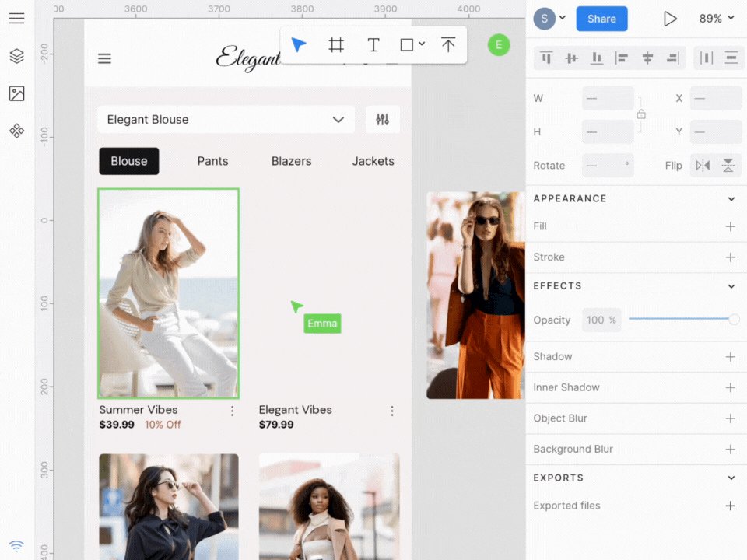
Task: Open the image assets panel icon
Action: click(16, 93)
